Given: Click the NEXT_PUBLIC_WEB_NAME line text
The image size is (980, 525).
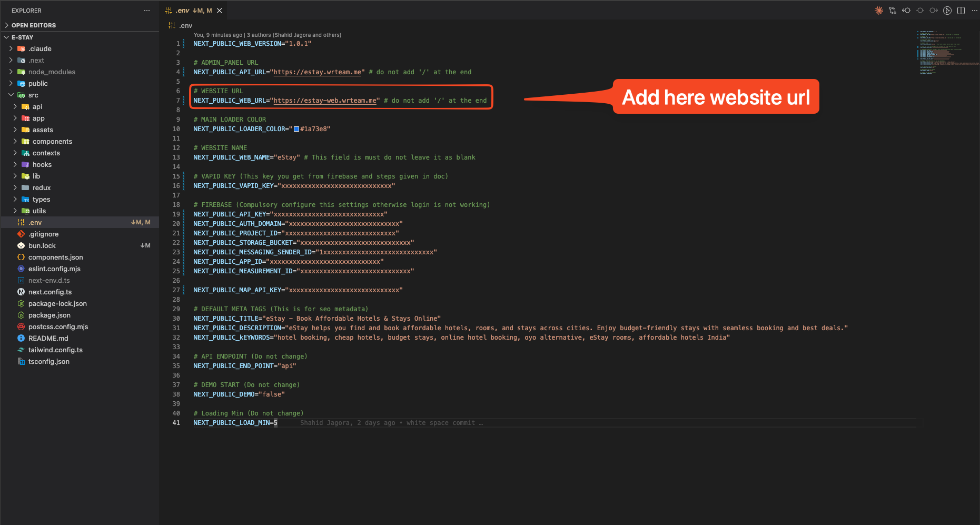Looking at the screenshot, I should point(334,157).
